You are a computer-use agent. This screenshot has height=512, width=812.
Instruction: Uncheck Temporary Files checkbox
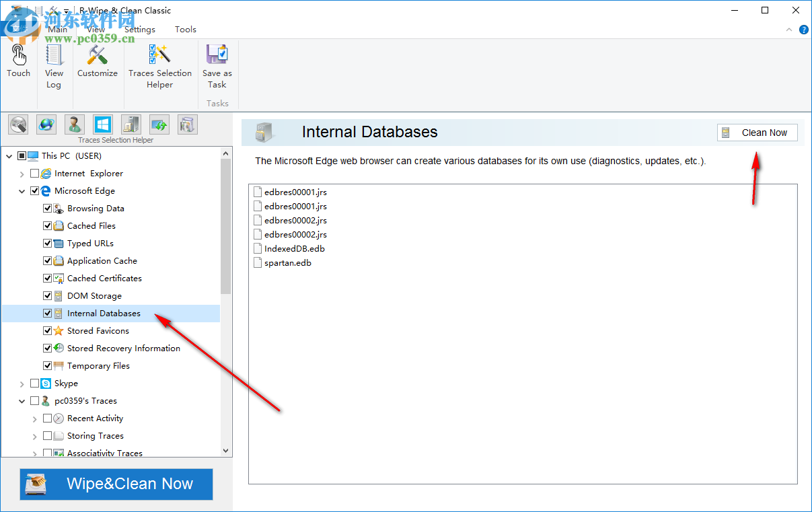tap(48, 366)
